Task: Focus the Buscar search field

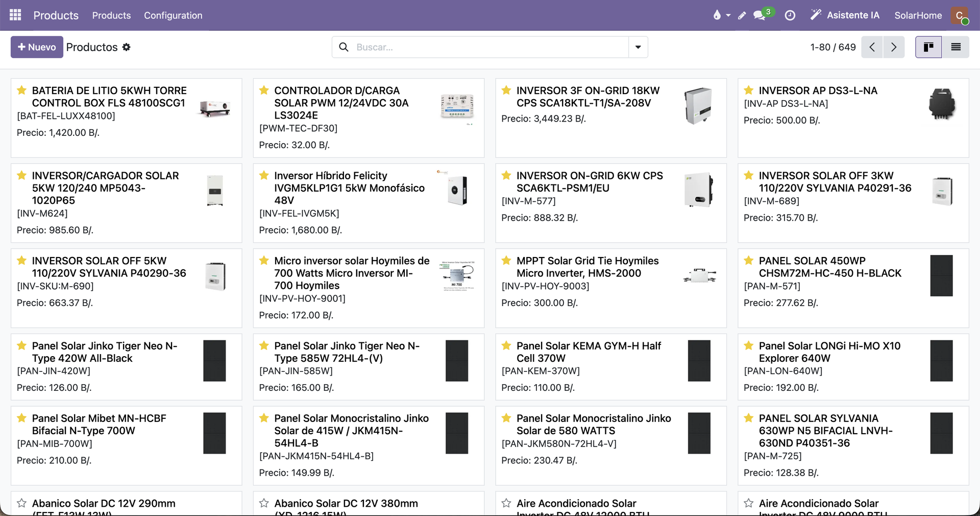Action: coord(490,47)
